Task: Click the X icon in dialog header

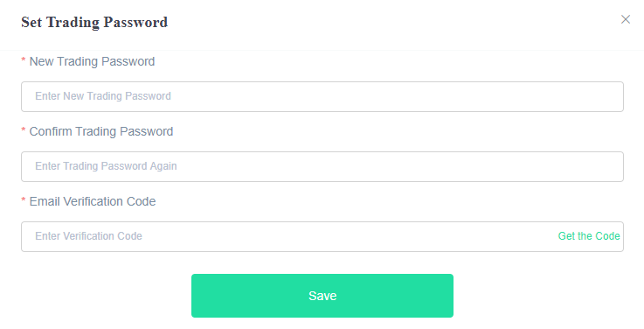Action: pyautogui.click(x=625, y=19)
